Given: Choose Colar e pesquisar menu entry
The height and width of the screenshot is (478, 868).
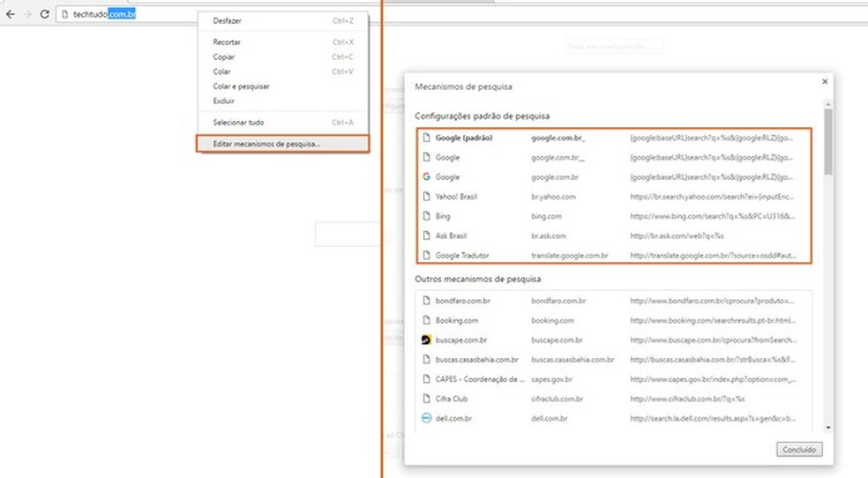Looking at the screenshot, I should tap(282, 86).
